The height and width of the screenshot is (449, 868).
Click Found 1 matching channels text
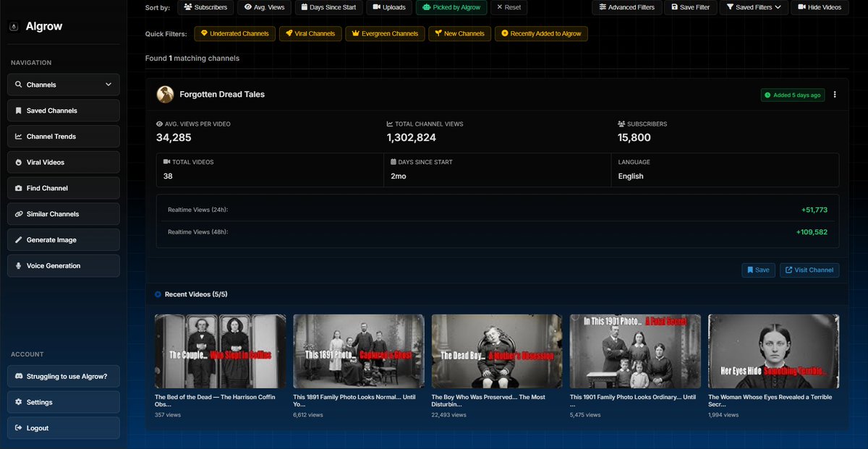pyautogui.click(x=192, y=58)
